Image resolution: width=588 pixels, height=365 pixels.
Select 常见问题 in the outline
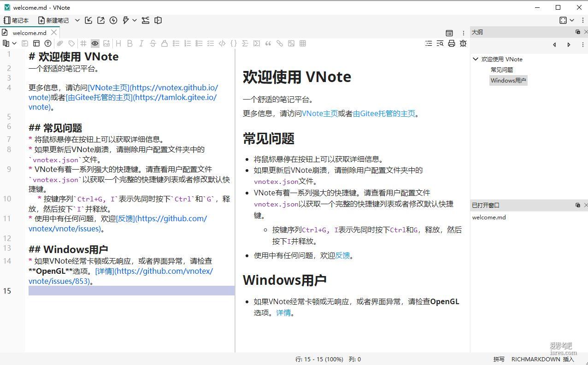tap(502, 70)
